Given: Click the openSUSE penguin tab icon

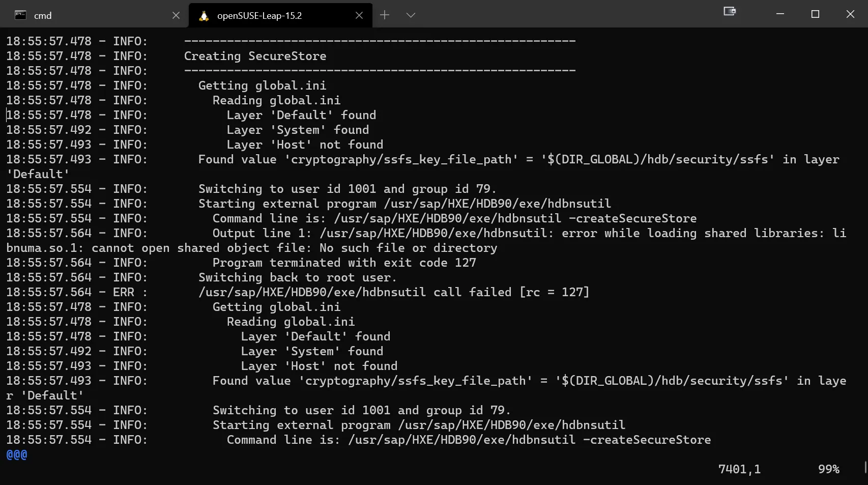Looking at the screenshot, I should 204,16.
